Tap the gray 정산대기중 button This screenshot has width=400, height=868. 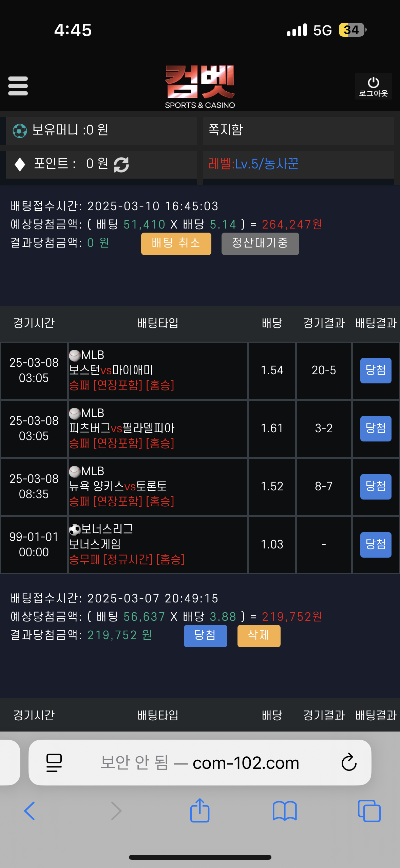tap(260, 243)
